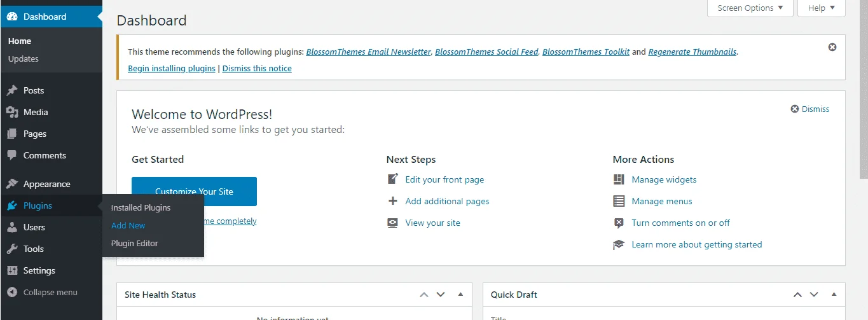868x320 pixels.
Task: Open the Media menu item
Action: tap(51, 112)
